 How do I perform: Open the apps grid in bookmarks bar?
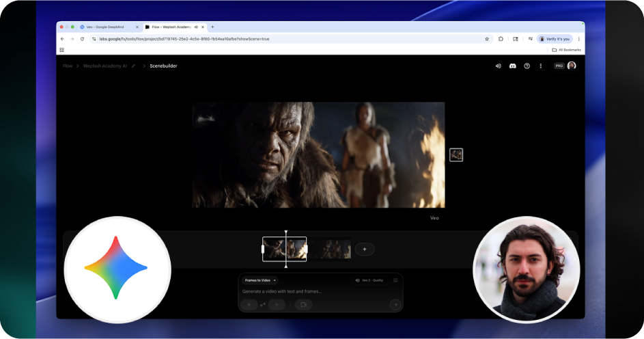(62, 50)
